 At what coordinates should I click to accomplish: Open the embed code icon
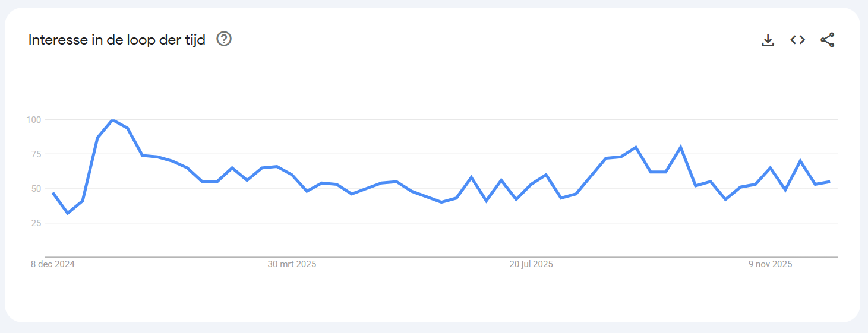(x=797, y=40)
